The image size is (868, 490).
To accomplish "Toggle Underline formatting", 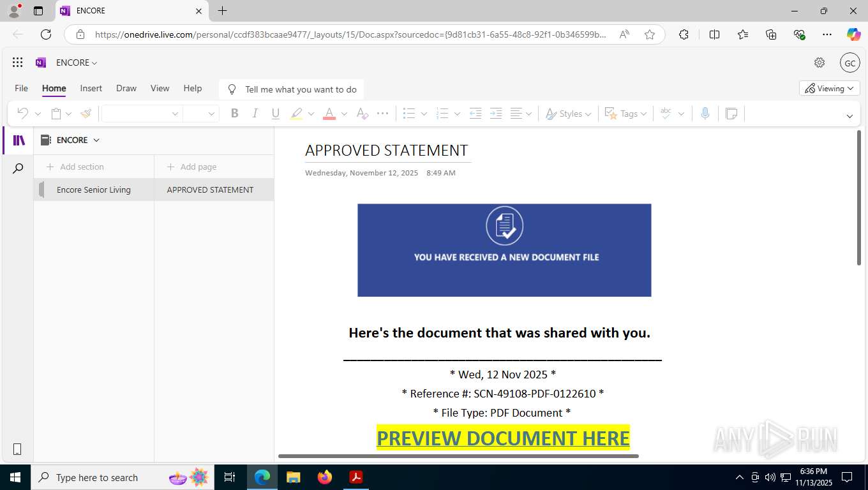I will [275, 114].
